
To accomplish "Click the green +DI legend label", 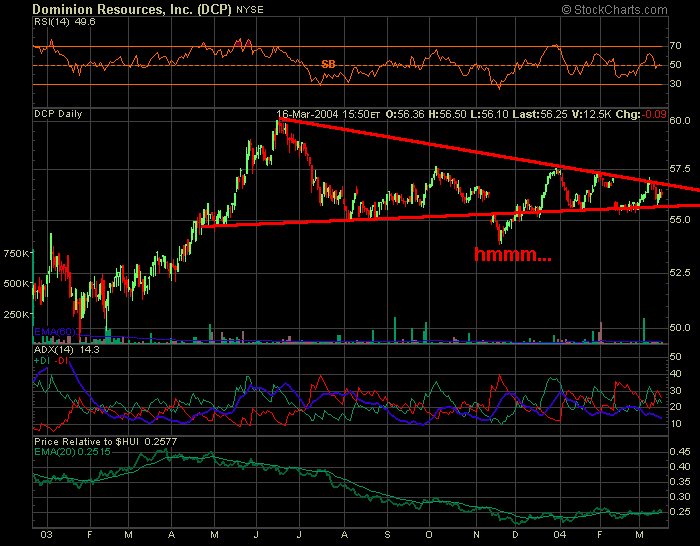I will (x=43, y=361).
